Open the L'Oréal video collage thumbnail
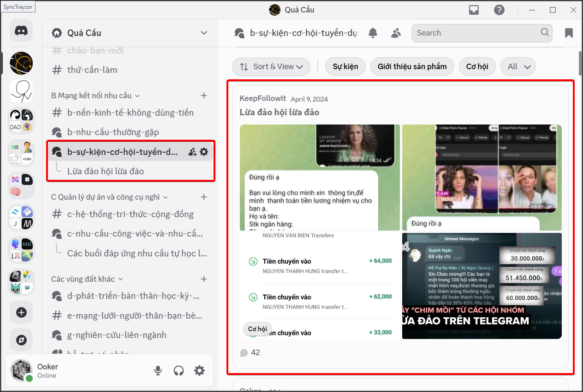This screenshot has height=392, width=583. coord(482,178)
